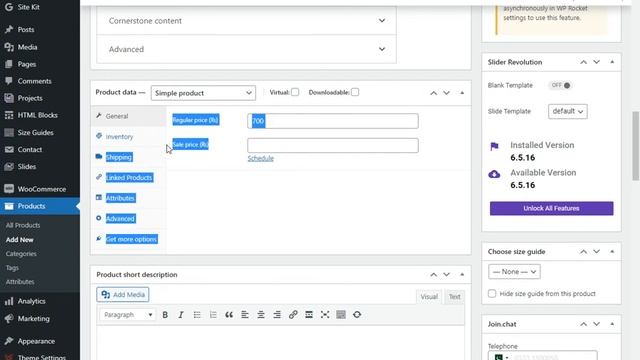The height and width of the screenshot is (360, 640).
Task: Open distraction-free fullscreen editor mode
Action: [x=325, y=315]
